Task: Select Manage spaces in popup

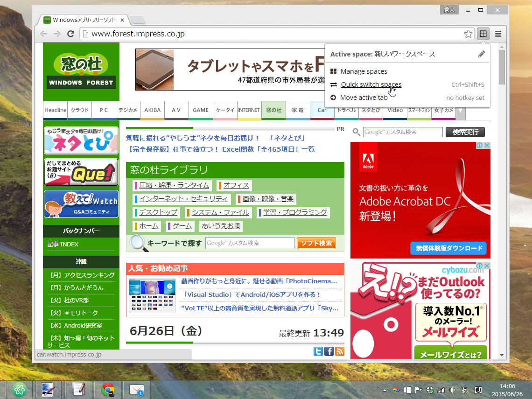Action: click(364, 71)
